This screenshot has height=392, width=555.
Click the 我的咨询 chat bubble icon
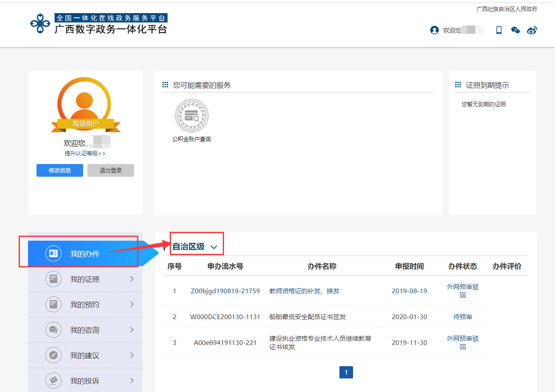coord(53,330)
